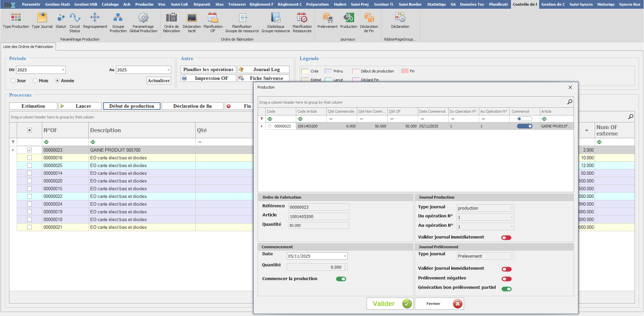Toggle the Commencer la production switch
Screen dimensions: 644x316
pyautogui.click(x=341, y=279)
